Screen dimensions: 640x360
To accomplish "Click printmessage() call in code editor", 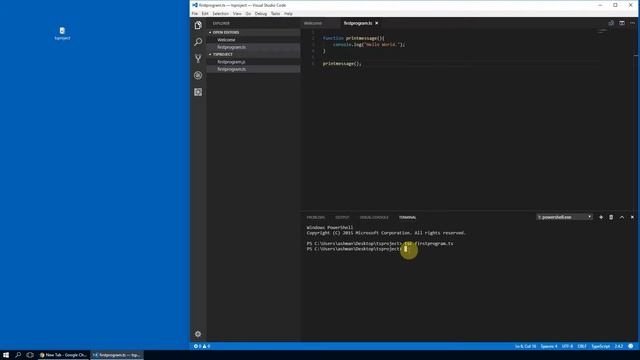I will 342,64.
